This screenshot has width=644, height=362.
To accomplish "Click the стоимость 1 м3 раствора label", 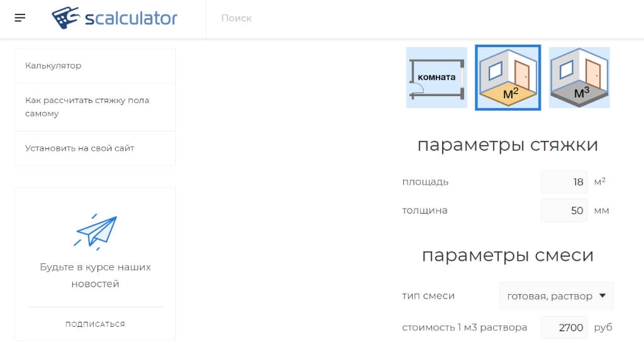I will pos(464,327).
